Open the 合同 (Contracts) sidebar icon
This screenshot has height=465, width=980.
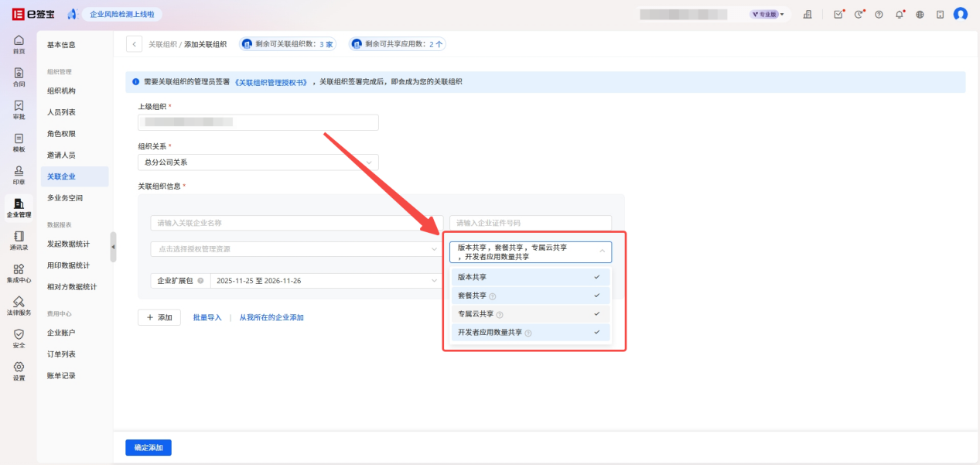(x=19, y=77)
